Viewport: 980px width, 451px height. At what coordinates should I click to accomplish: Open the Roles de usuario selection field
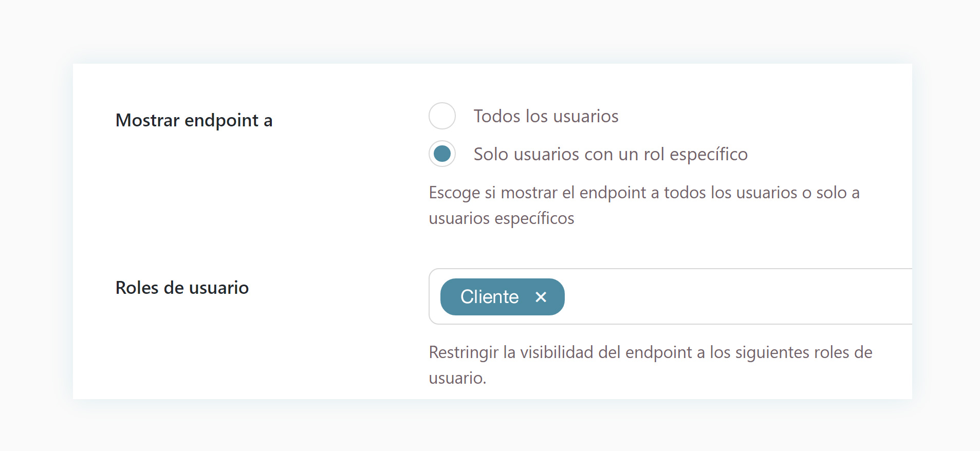719,297
